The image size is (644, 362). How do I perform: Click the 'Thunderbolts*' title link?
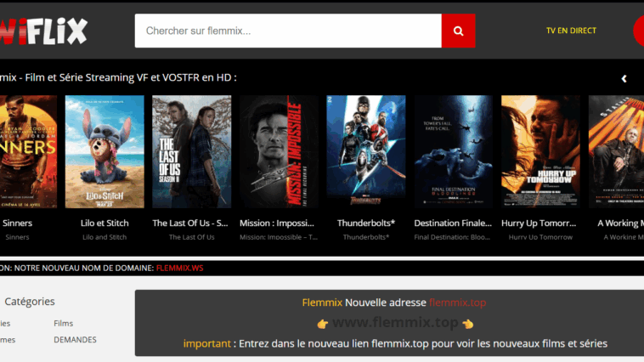pyautogui.click(x=366, y=223)
